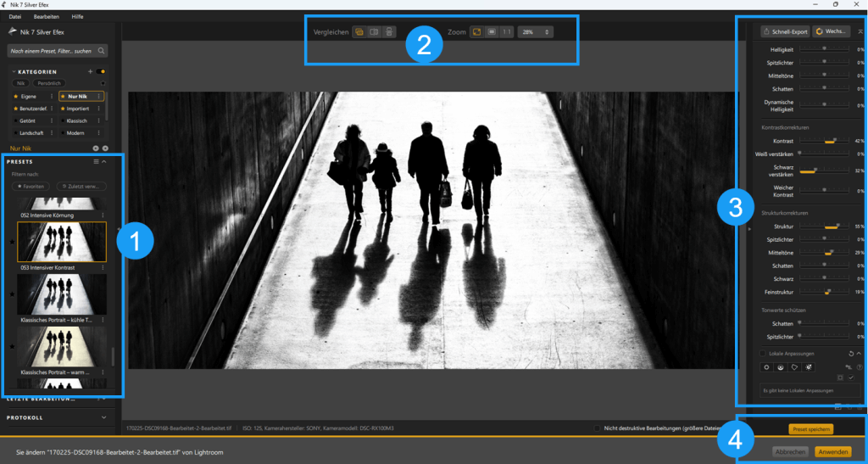This screenshot has height=464, width=868.
Task: Select the Control Point local adjustment tool
Action: click(766, 367)
